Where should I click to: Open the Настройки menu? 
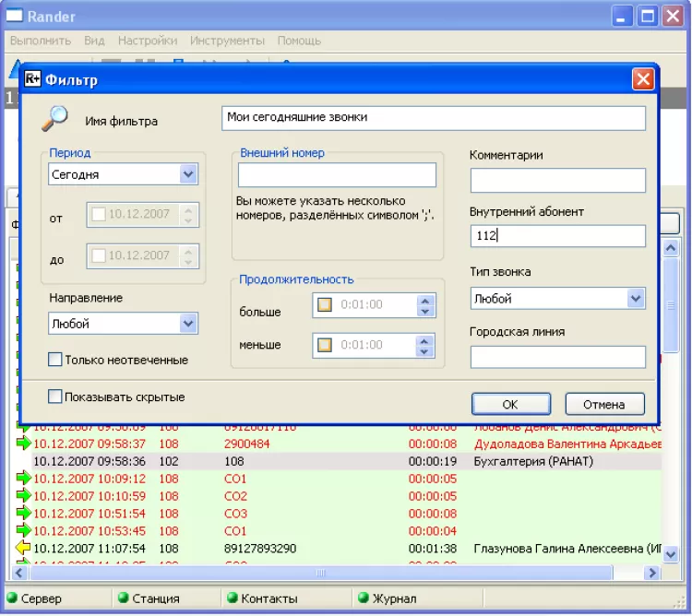(x=148, y=41)
